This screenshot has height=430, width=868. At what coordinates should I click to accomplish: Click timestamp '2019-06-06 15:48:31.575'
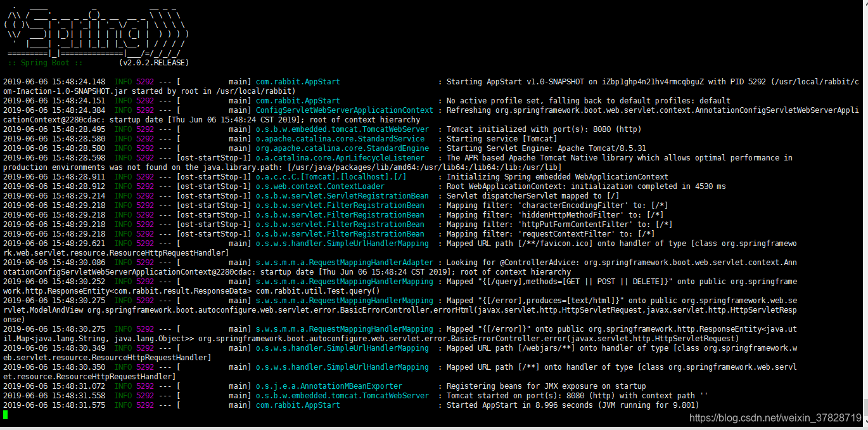click(54, 405)
